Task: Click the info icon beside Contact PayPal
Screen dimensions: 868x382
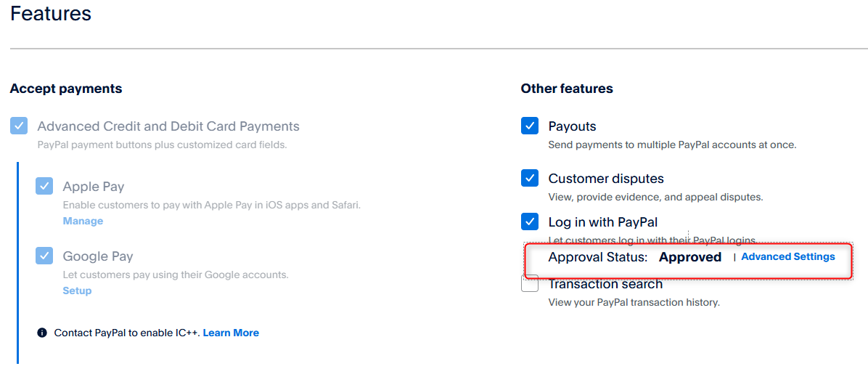Action: point(41,333)
